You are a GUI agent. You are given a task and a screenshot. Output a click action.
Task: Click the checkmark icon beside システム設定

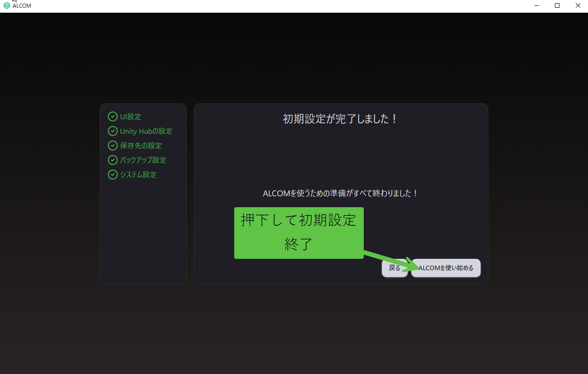click(112, 175)
